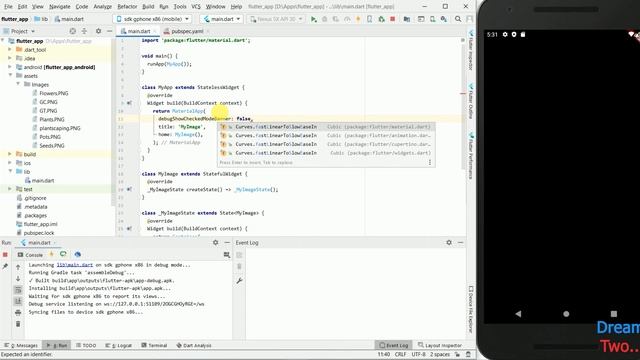Collapse the assets folder
The height and width of the screenshot is (360, 640).
pyautogui.click(x=10, y=76)
